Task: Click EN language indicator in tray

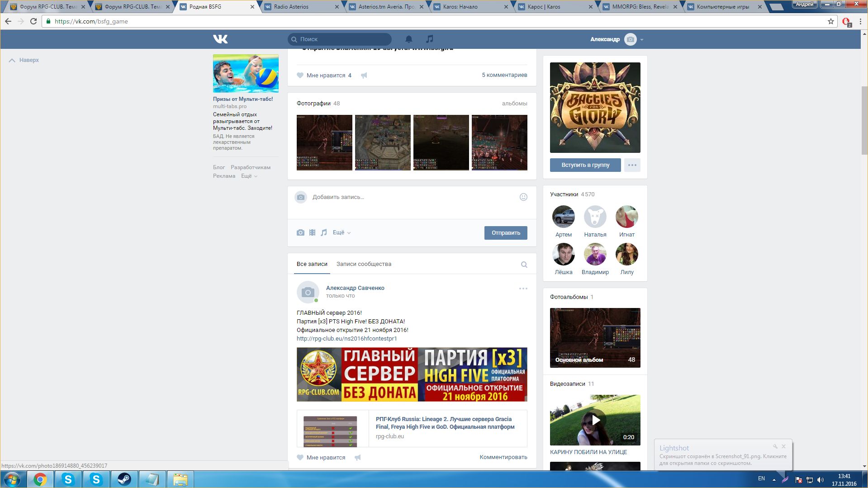Action: [x=761, y=479]
